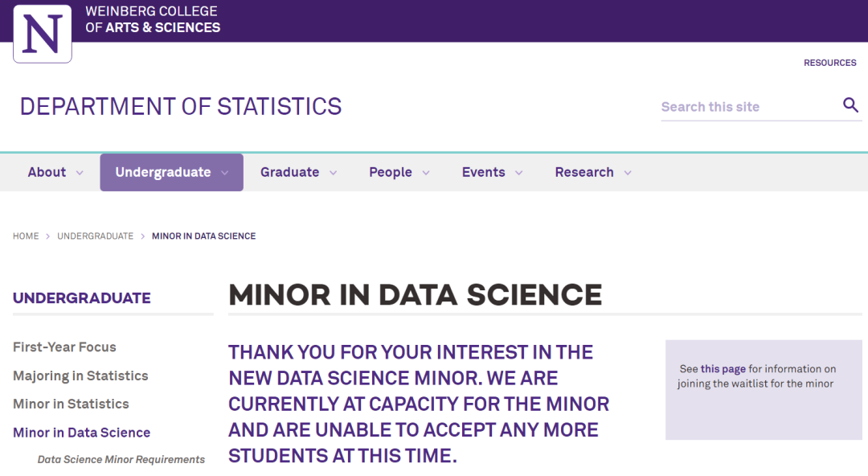This screenshot has width=868, height=476.
Task: Go to the Undergraduate breadcrumb link
Action: [95, 236]
